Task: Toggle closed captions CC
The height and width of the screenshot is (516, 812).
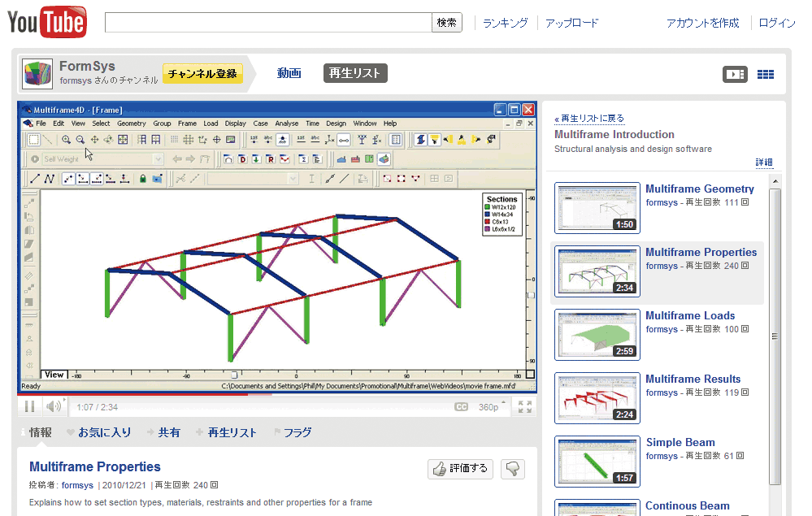Action: click(461, 407)
